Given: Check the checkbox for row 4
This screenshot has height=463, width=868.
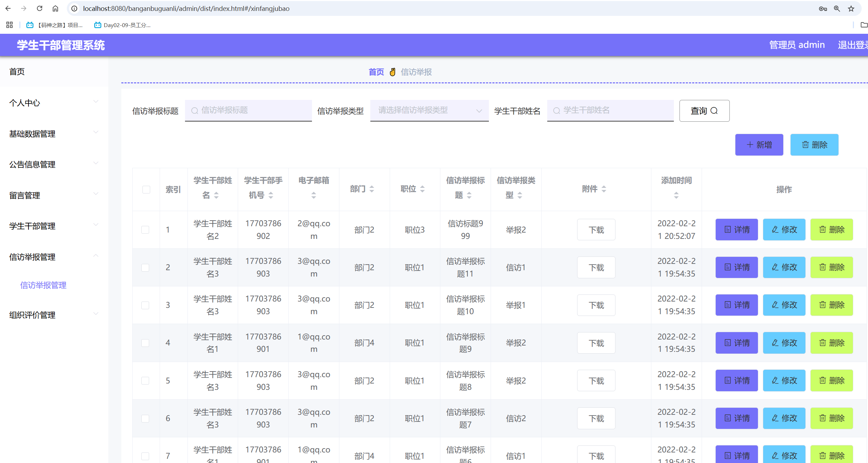Looking at the screenshot, I should pyautogui.click(x=145, y=343).
